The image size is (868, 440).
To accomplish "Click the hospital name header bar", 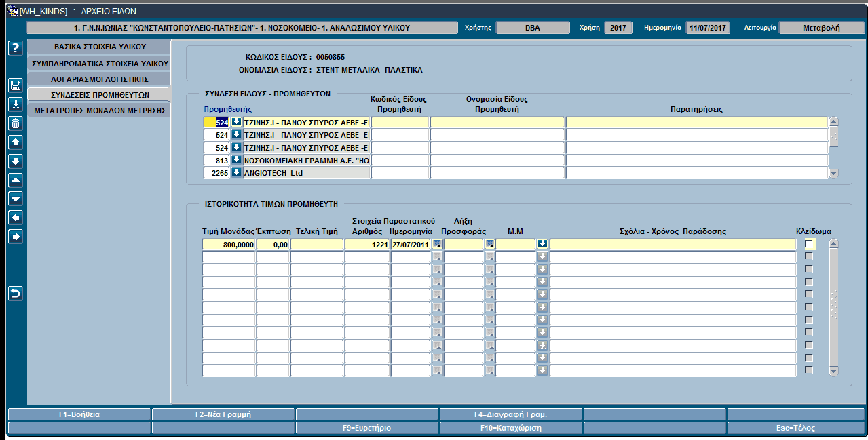I will [242, 28].
